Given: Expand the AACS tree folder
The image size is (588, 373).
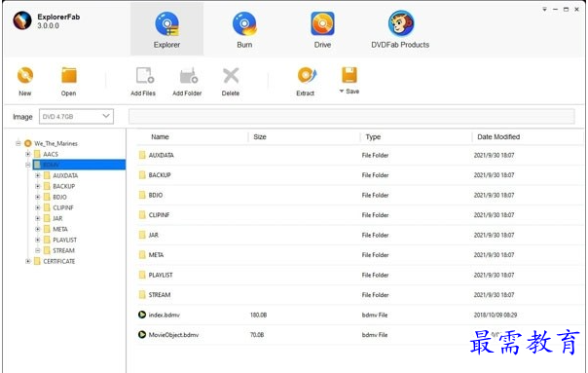Looking at the screenshot, I should [x=28, y=154].
